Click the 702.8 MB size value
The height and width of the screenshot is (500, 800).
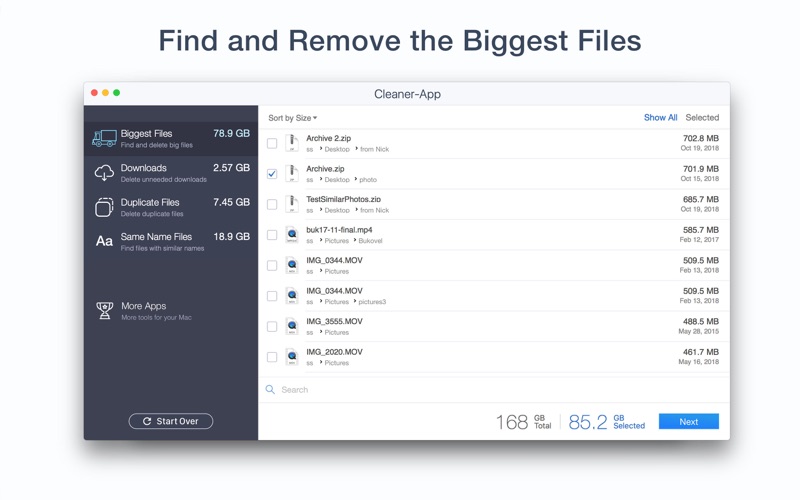click(701, 138)
